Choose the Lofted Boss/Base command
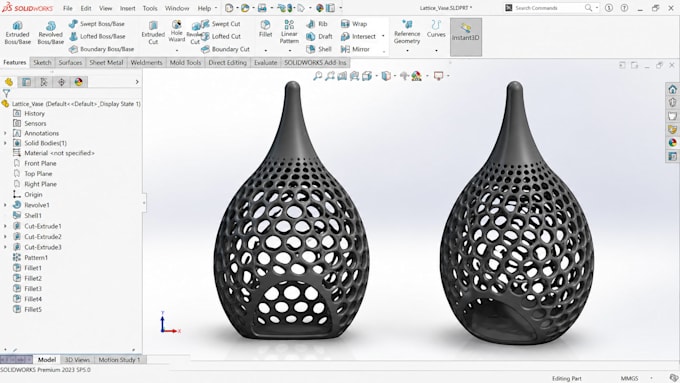 point(97,36)
